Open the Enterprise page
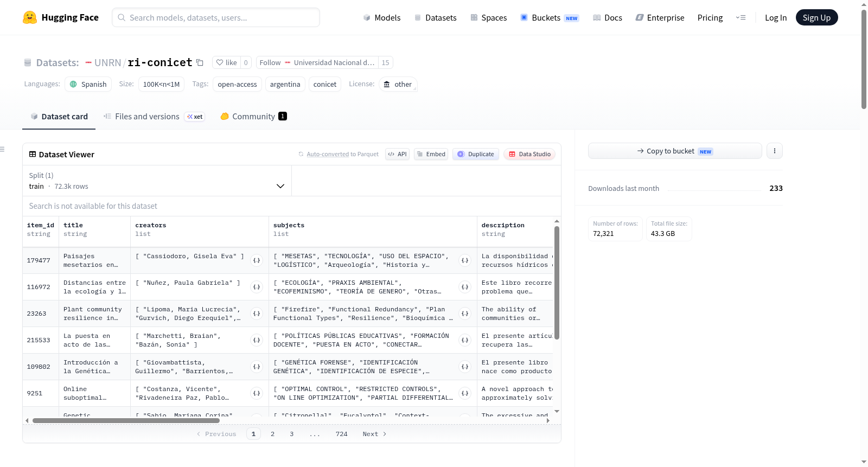 [660, 17]
